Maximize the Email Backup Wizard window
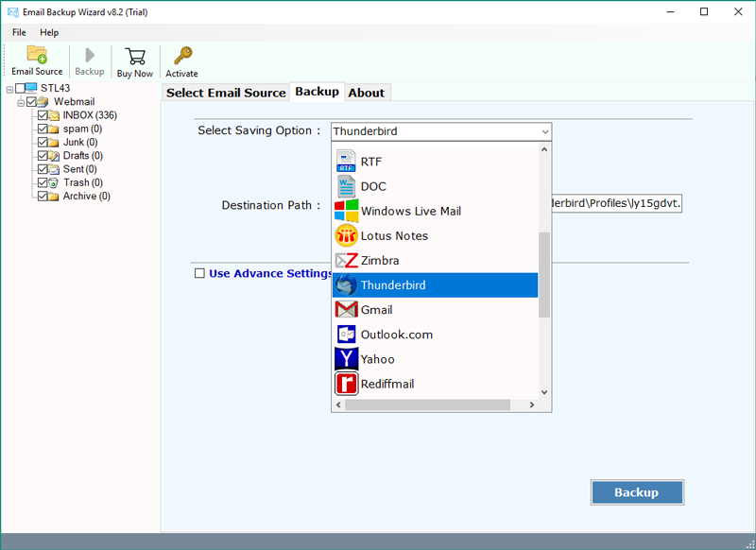756x550 pixels. coord(704,11)
